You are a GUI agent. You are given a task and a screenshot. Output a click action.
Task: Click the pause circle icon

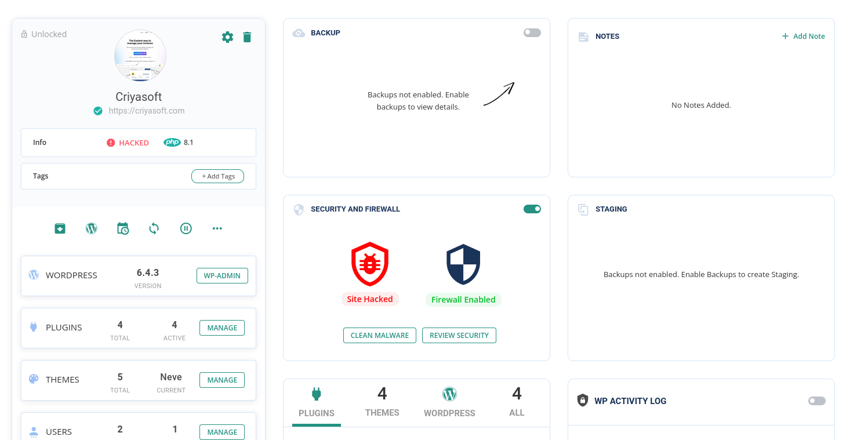(x=186, y=228)
